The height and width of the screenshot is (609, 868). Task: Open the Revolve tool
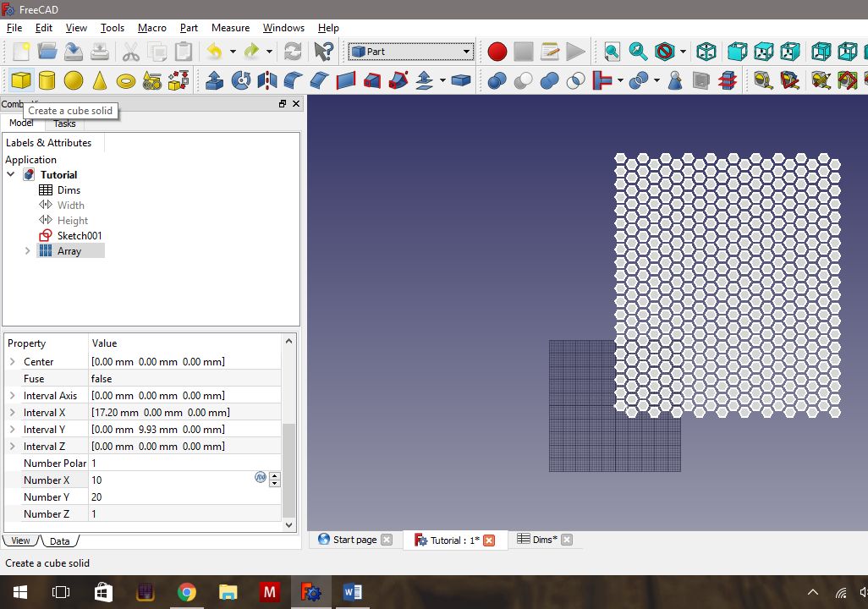pyautogui.click(x=241, y=80)
